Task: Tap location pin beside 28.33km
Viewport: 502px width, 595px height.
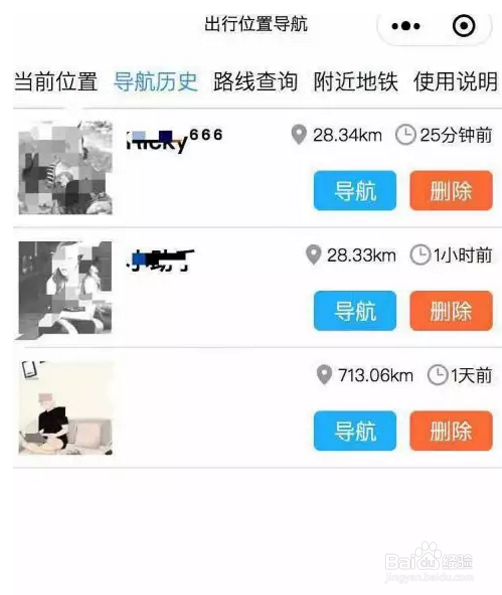Action: 313,255
